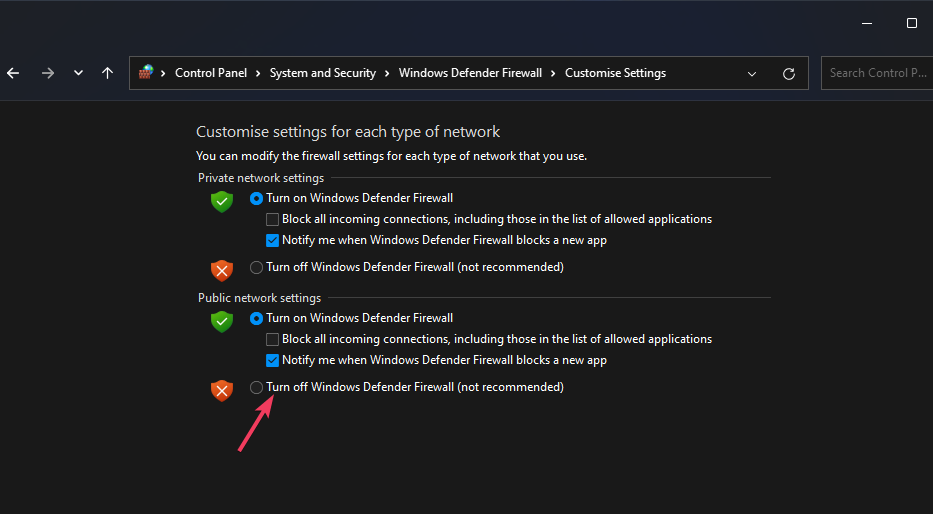Click the 'You can modify the firewall settings' text
The height and width of the screenshot is (514, 933).
tap(392, 156)
